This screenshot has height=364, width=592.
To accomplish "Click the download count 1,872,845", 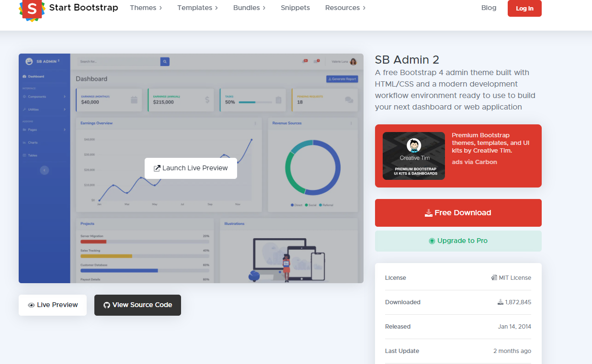I will click(518, 302).
